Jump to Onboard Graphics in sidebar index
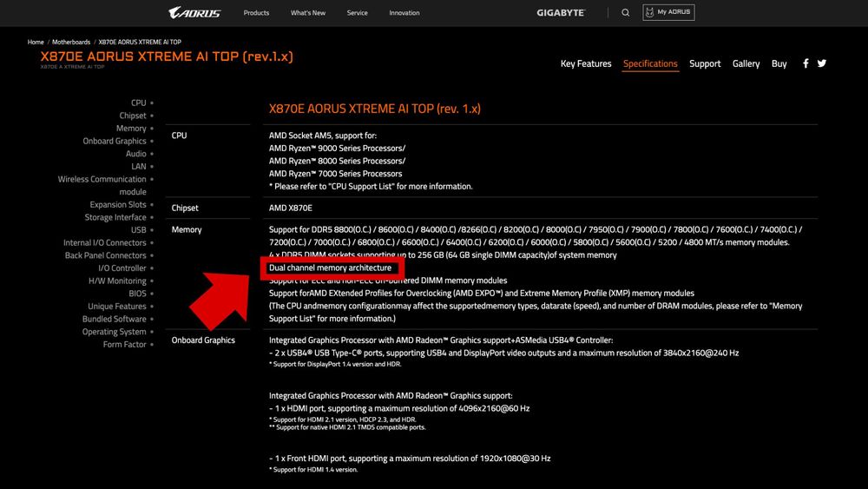Screen dimensions: 868x489 [x=115, y=142]
